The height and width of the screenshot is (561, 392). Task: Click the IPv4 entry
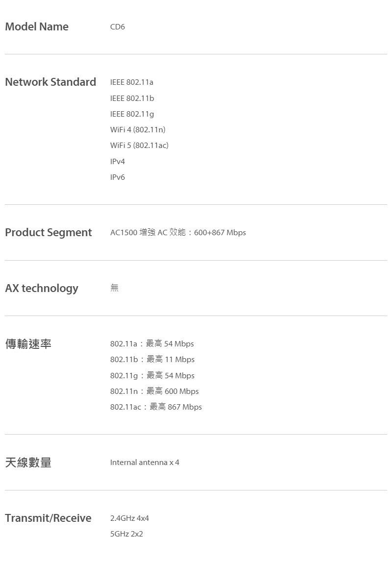tap(117, 161)
